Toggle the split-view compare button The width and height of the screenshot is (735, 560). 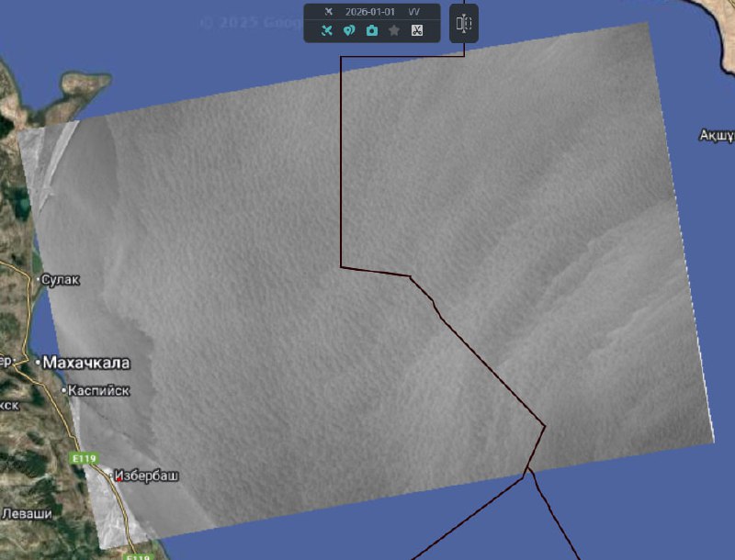tap(464, 23)
